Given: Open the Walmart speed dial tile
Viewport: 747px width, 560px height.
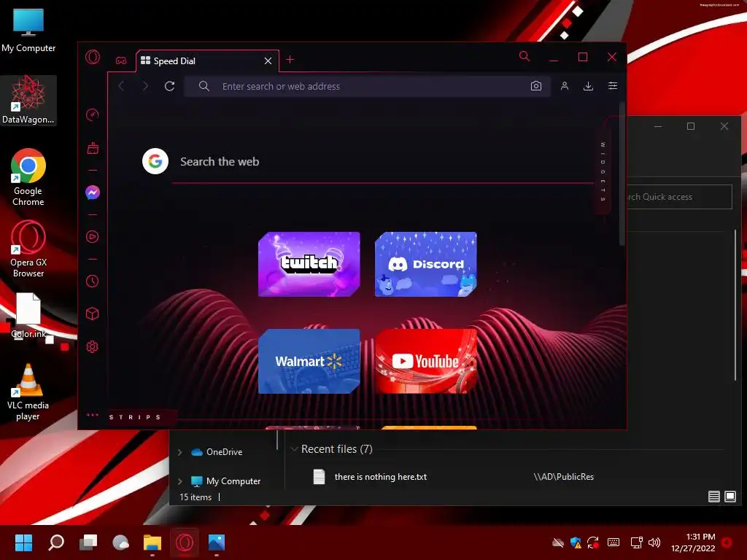Looking at the screenshot, I should coord(309,362).
